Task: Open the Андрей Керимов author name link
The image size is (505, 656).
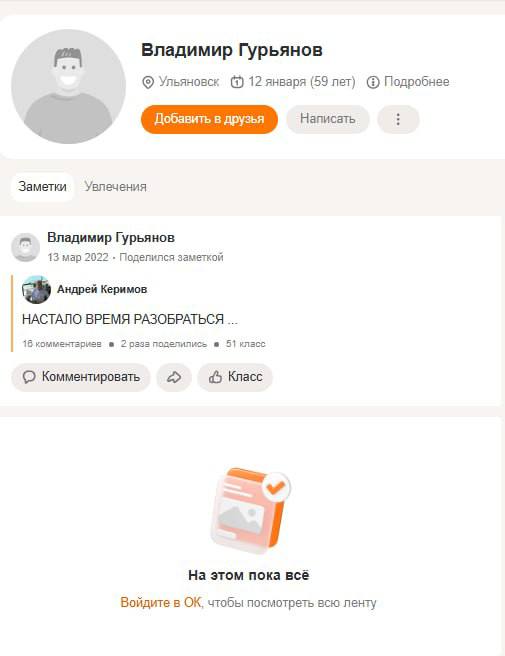Action: pyautogui.click(x=102, y=289)
